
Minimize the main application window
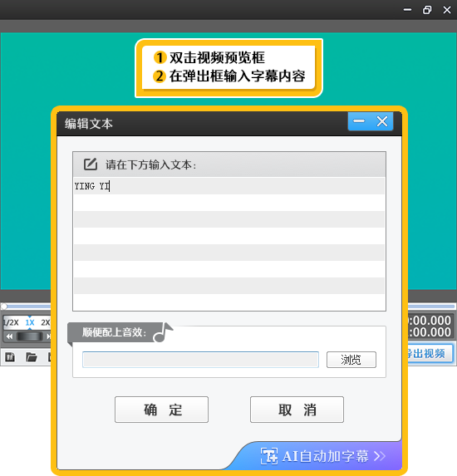(x=407, y=10)
